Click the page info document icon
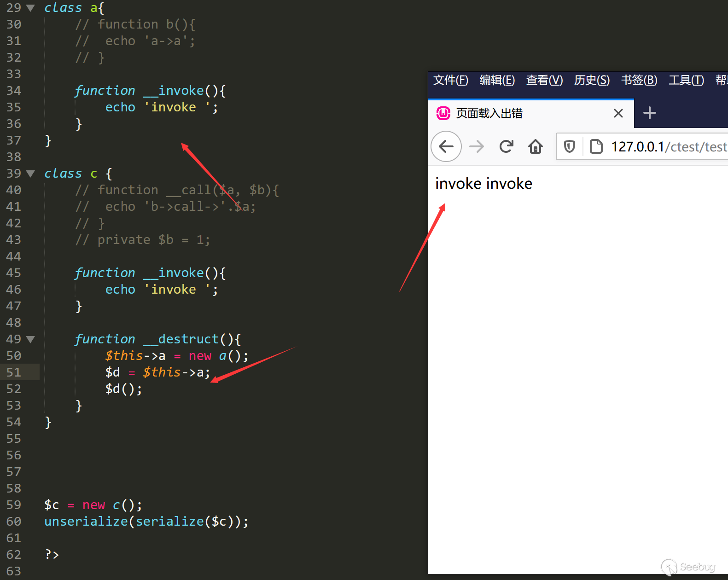 click(x=596, y=146)
